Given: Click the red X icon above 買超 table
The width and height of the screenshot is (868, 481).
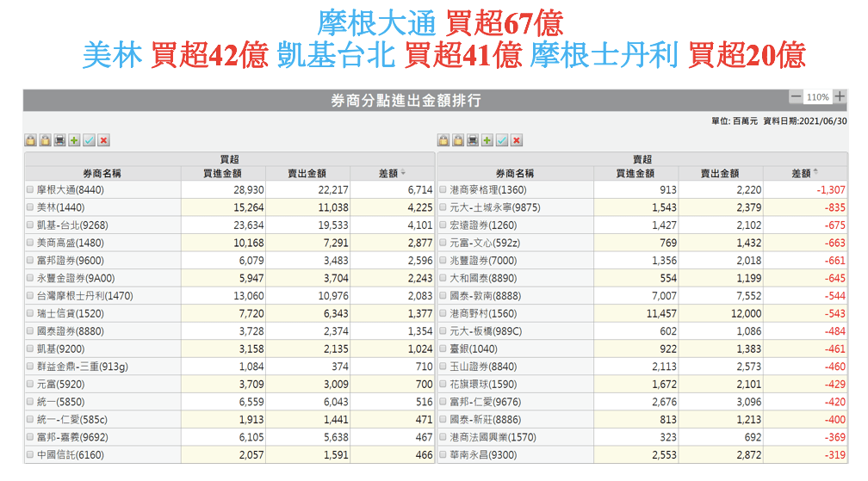Looking at the screenshot, I should click(103, 140).
